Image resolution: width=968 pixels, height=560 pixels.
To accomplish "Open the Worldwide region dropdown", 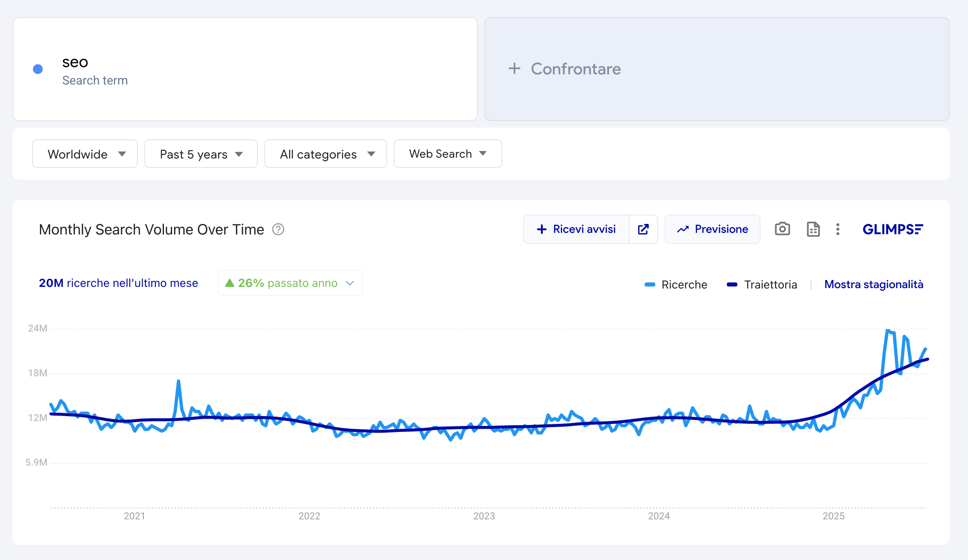I will coord(85,154).
